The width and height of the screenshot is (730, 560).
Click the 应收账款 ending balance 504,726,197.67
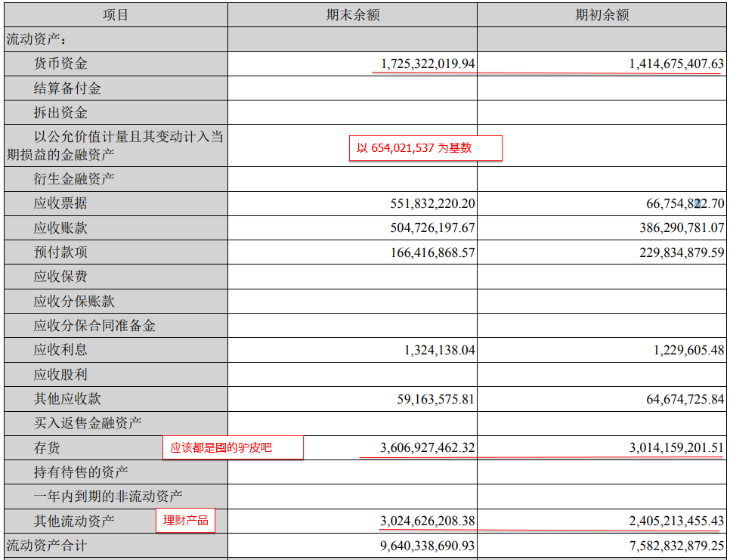click(x=433, y=227)
